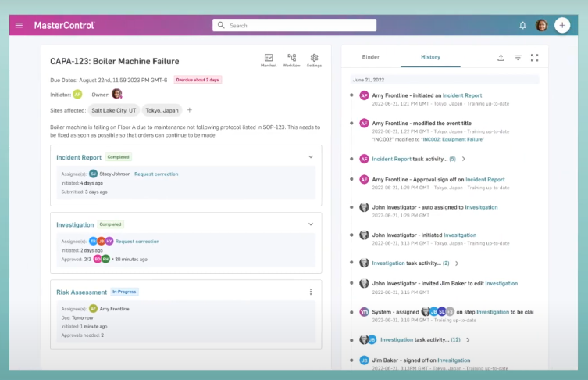Click the CAPA-123: Boiler Machine Failure title

click(x=115, y=61)
